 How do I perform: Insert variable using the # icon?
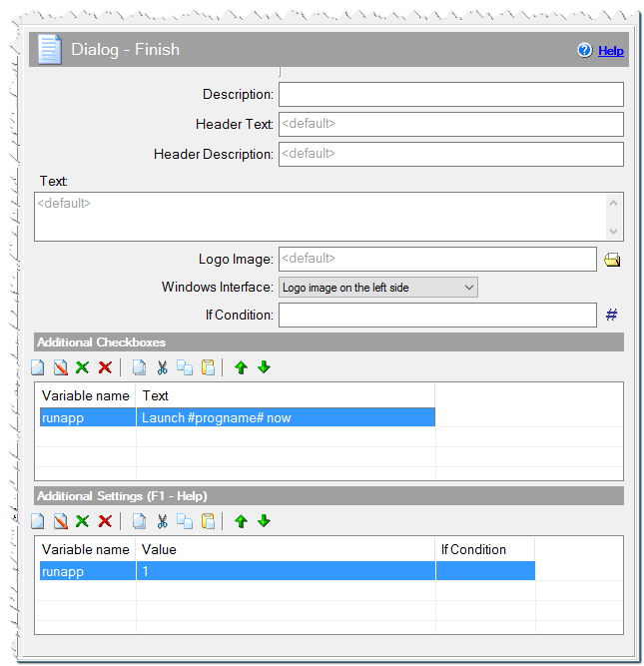(x=611, y=315)
